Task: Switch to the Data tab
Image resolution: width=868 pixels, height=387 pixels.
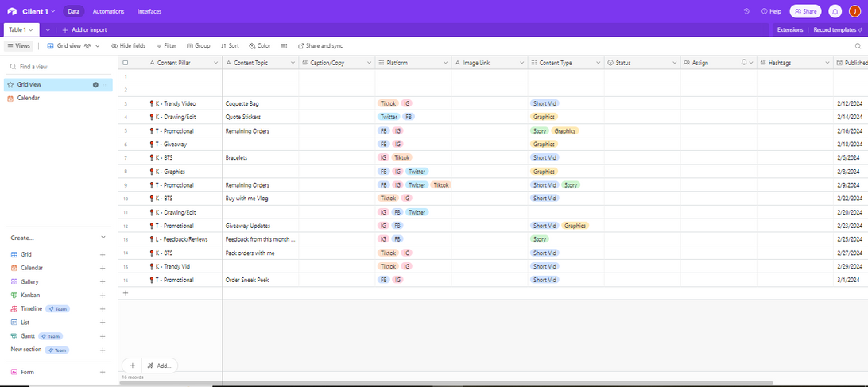Action: pyautogui.click(x=74, y=11)
